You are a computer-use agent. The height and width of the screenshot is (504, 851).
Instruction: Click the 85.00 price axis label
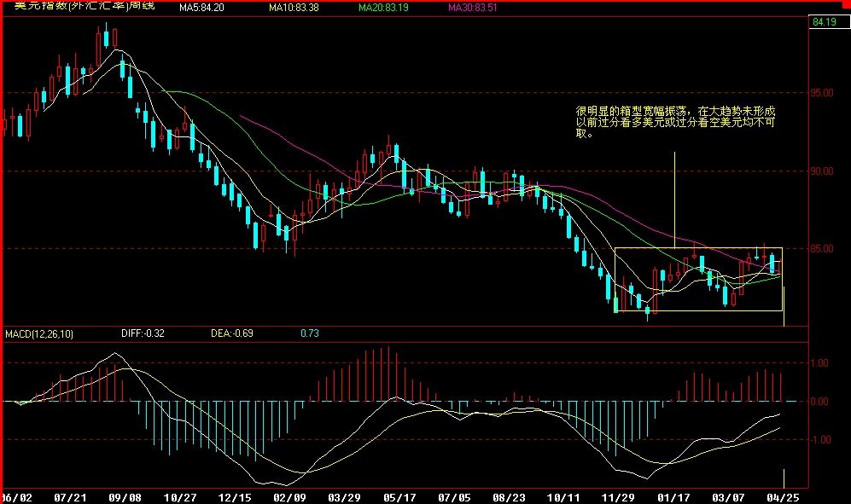[x=822, y=249]
